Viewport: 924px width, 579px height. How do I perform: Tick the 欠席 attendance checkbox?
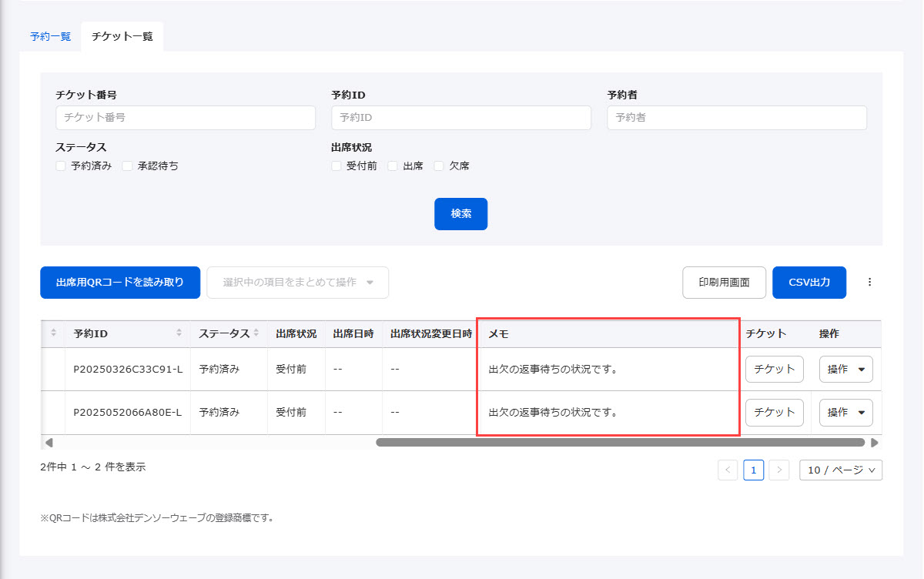[x=440, y=166]
